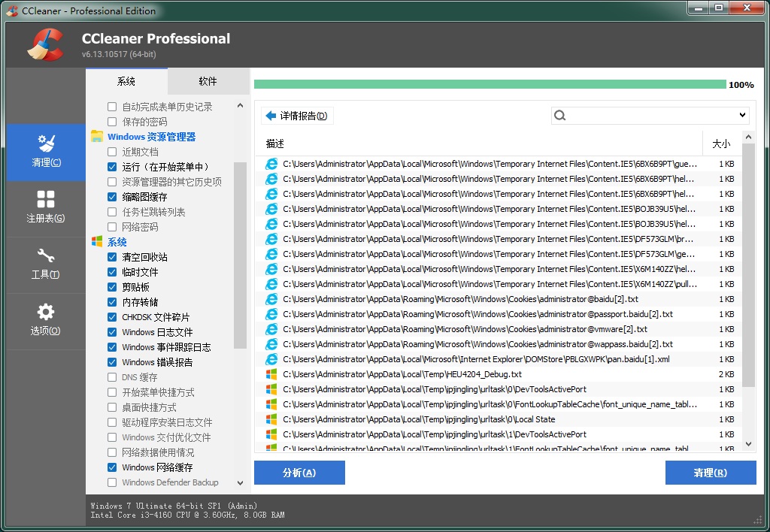The image size is (770, 532).
Task: Toggle the 临时文件 checkbox
Action: 112,272
